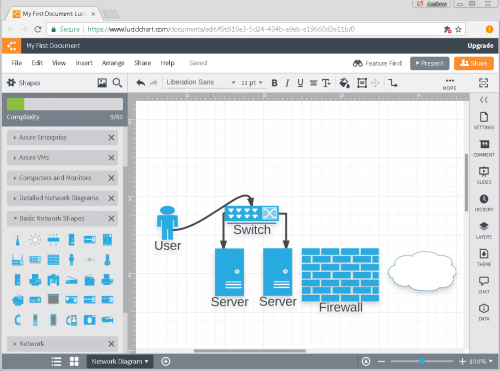Click the zoom slider handle
This screenshot has width=500, height=371.
(422, 361)
